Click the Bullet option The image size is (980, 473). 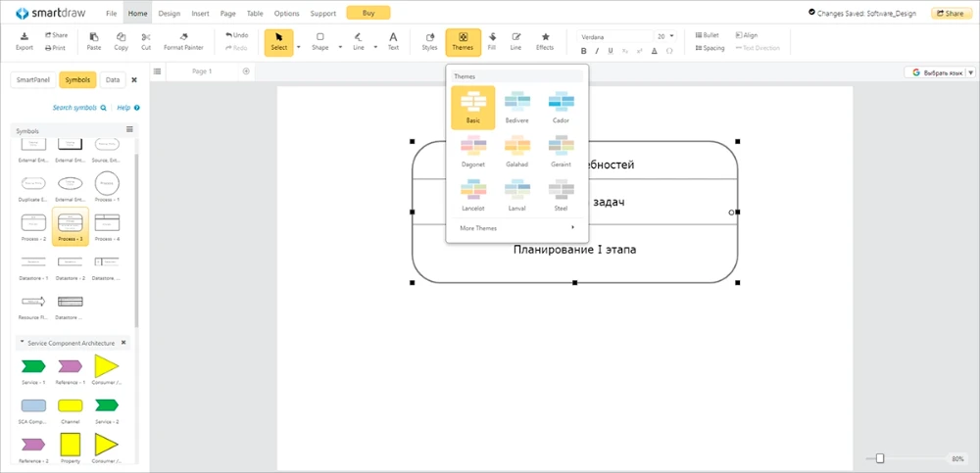[707, 35]
